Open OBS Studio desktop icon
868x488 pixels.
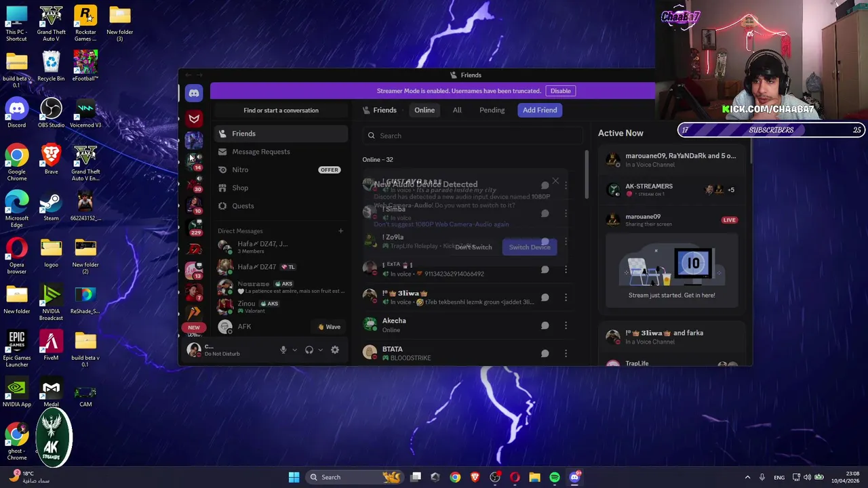51,113
